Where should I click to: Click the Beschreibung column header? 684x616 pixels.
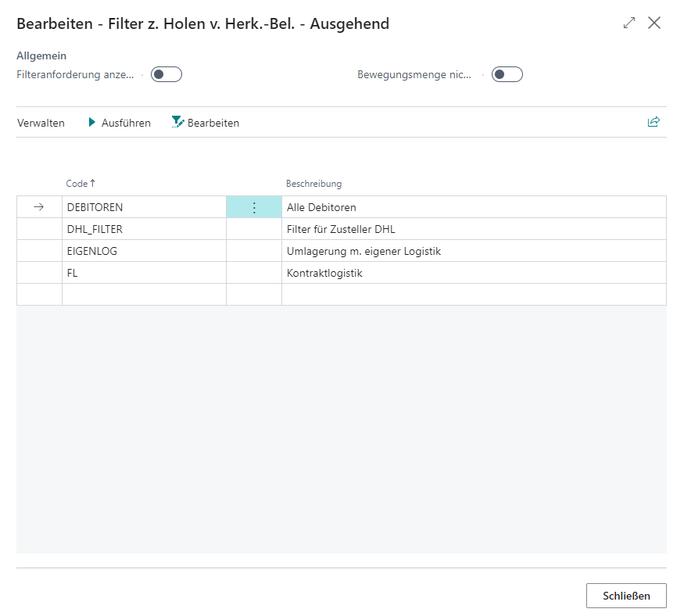[313, 184]
